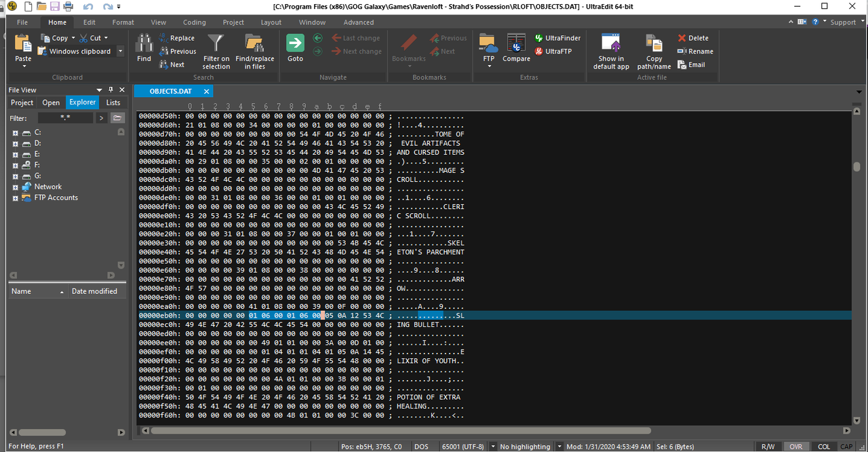Click Previous in the Search group

pos(178,51)
